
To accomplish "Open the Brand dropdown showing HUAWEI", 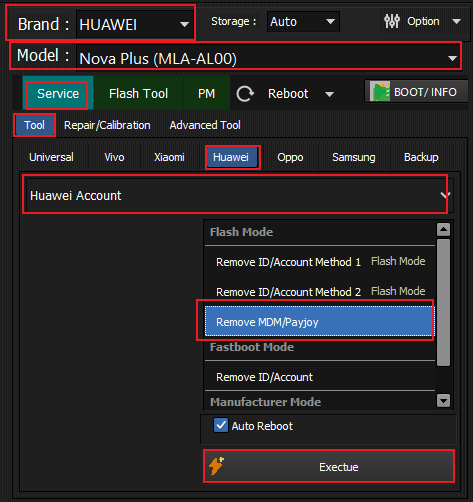I will point(135,24).
